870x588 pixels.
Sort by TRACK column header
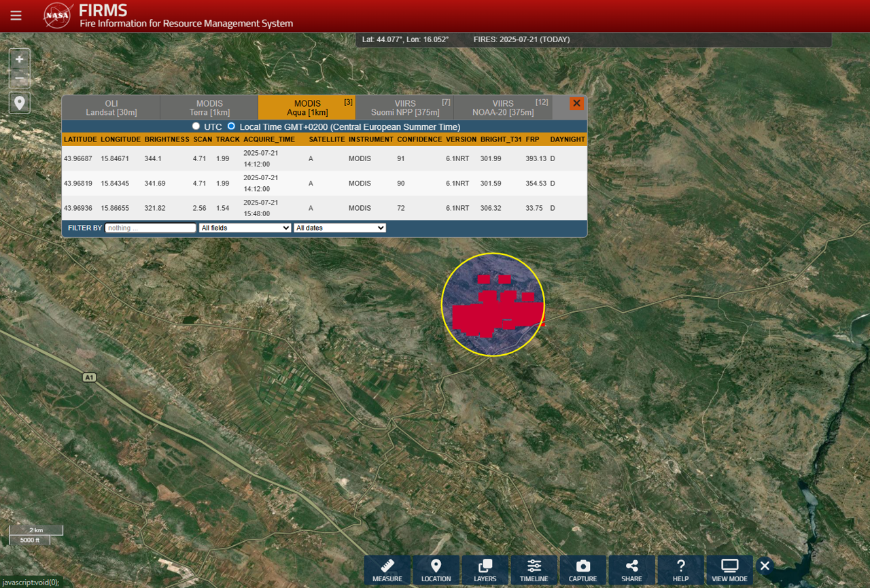click(228, 139)
